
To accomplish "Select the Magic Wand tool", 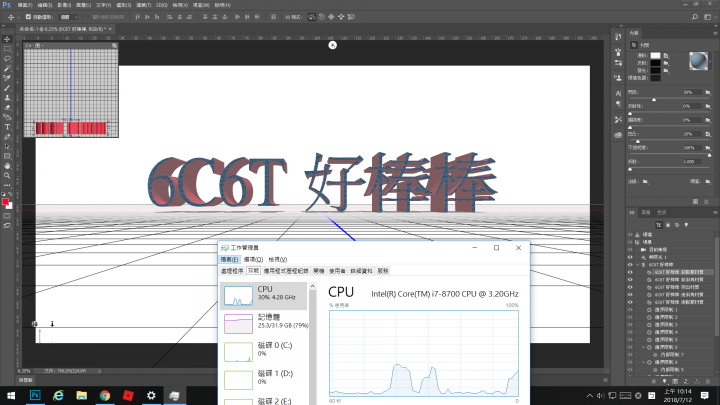I will [x=7, y=68].
